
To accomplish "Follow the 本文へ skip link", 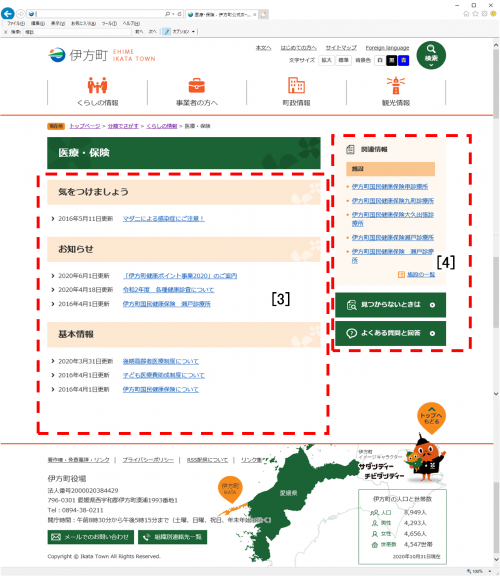I will [x=263, y=48].
